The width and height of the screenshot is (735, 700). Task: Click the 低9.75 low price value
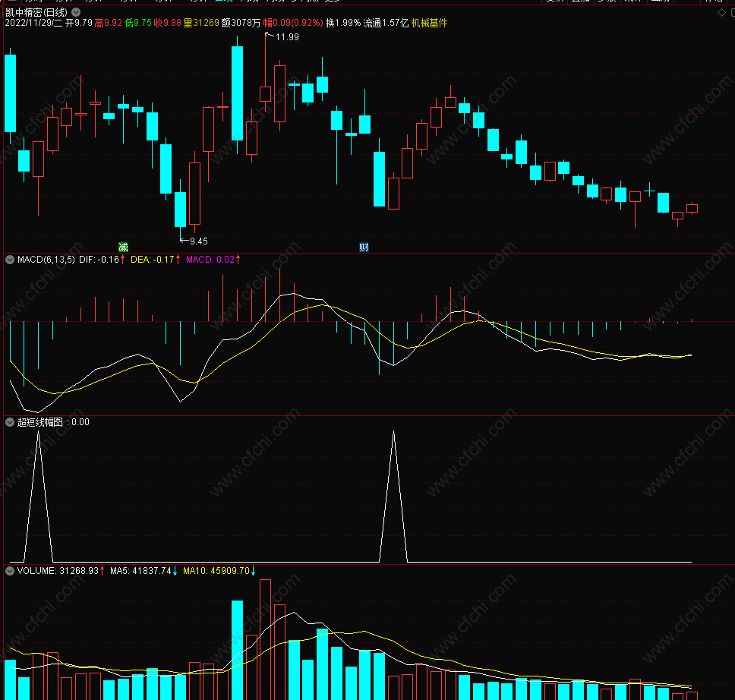(138, 23)
